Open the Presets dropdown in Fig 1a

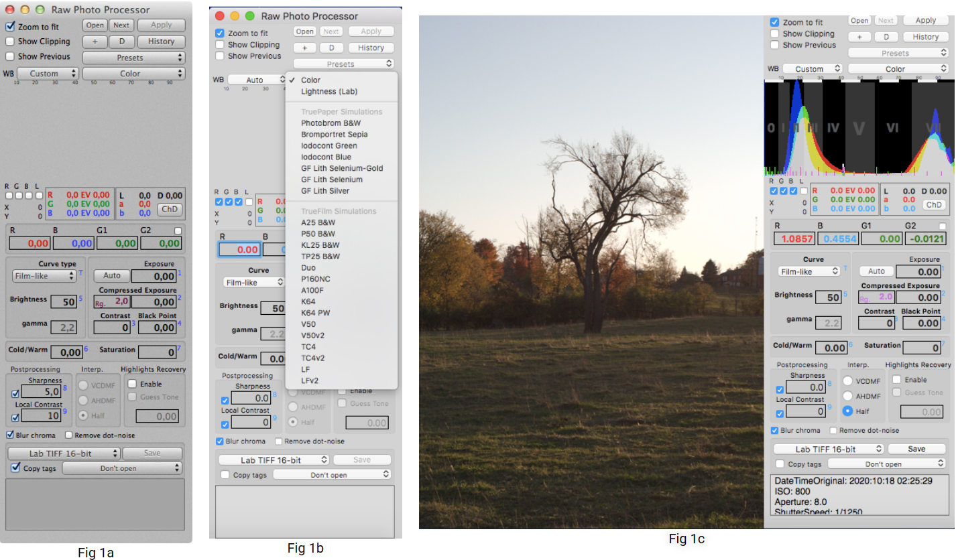(x=133, y=58)
